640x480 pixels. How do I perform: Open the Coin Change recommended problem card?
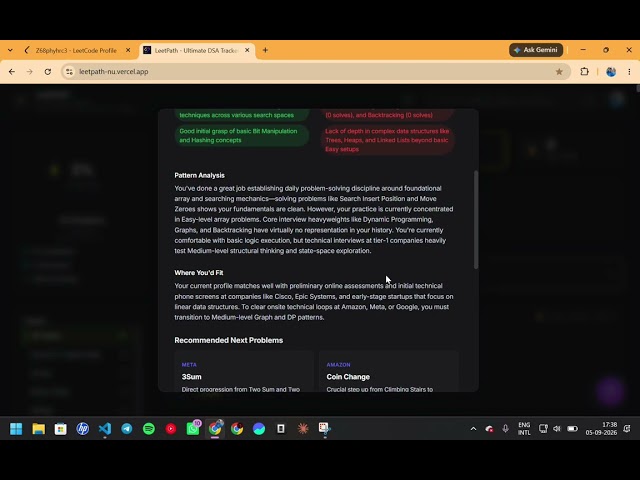click(389, 371)
